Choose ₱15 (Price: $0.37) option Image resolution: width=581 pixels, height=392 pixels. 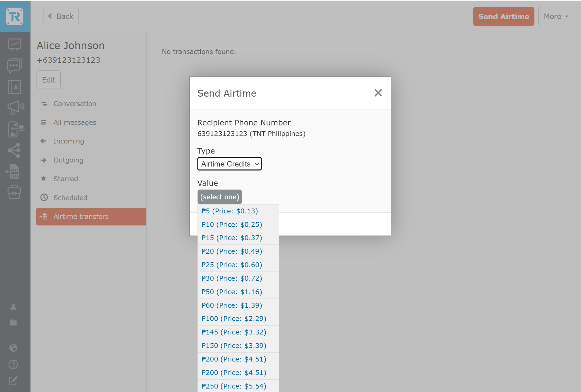238,238
